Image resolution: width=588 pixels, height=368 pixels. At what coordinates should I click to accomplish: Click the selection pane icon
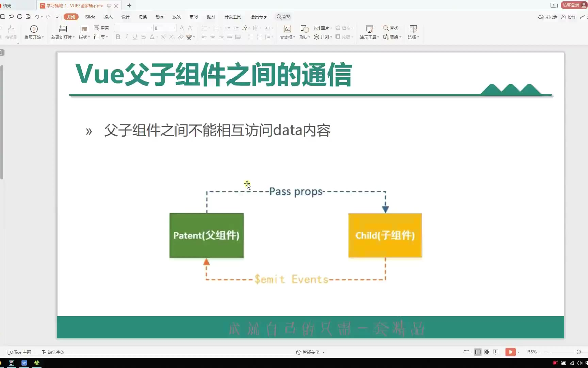click(413, 29)
